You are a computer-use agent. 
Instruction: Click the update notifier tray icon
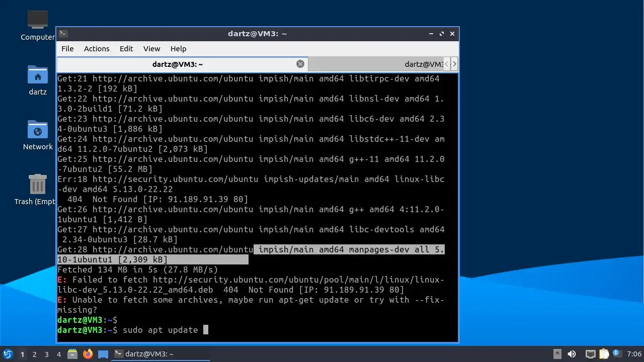point(616,354)
